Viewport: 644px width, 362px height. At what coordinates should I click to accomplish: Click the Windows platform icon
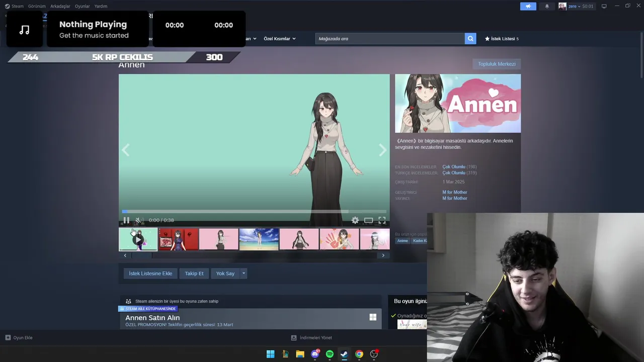pyautogui.click(x=373, y=317)
